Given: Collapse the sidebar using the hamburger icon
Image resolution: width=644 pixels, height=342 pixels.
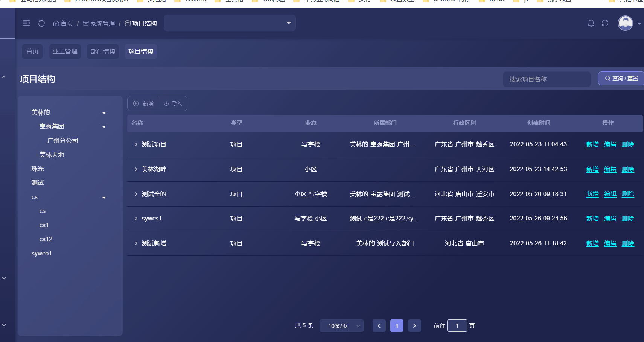Looking at the screenshot, I should pos(26,23).
